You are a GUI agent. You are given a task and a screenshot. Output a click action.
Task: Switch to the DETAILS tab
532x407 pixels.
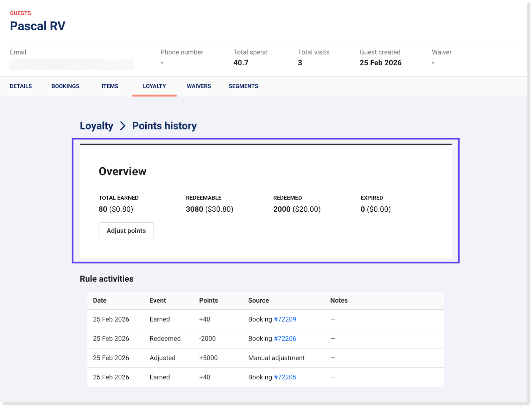pyautogui.click(x=21, y=86)
